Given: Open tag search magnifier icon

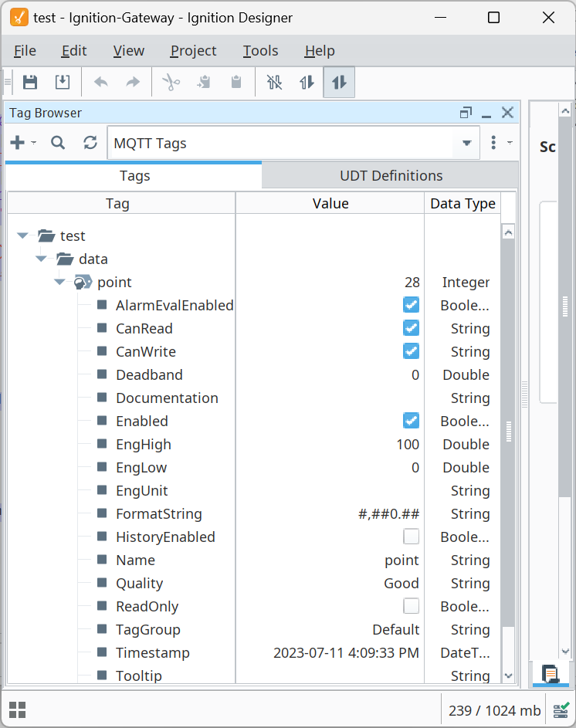Looking at the screenshot, I should point(58,143).
